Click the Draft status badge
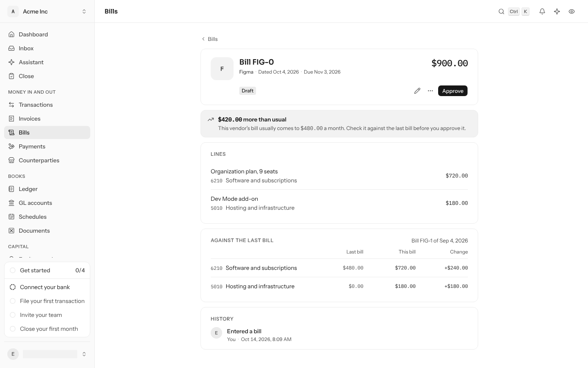Screen dimensions: 588x368 (x=247, y=91)
